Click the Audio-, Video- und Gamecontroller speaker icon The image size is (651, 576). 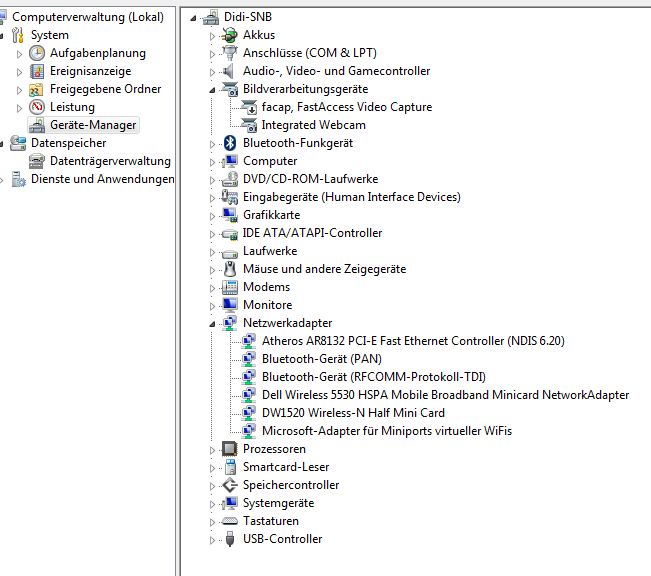[229, 71]
